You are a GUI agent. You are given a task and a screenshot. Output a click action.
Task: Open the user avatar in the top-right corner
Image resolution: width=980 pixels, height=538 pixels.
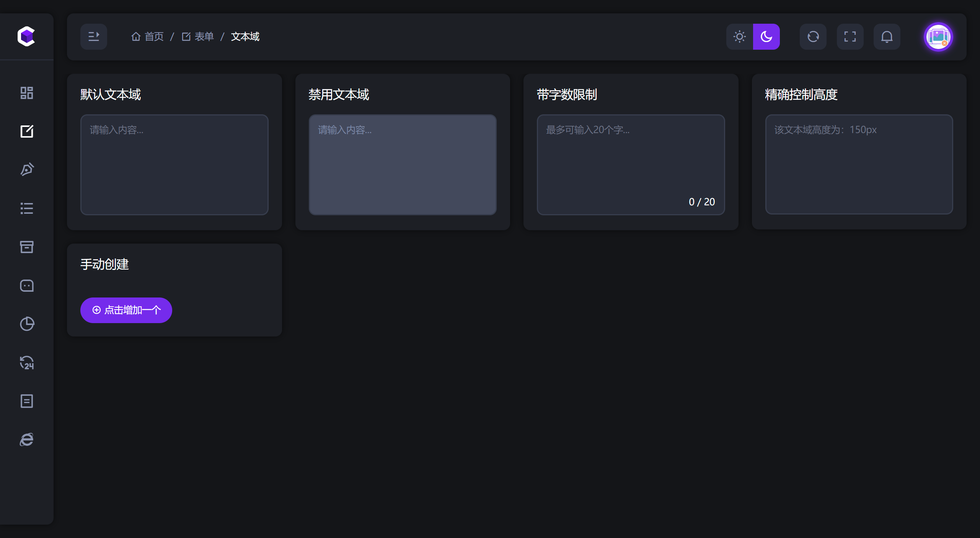(939, 37)
